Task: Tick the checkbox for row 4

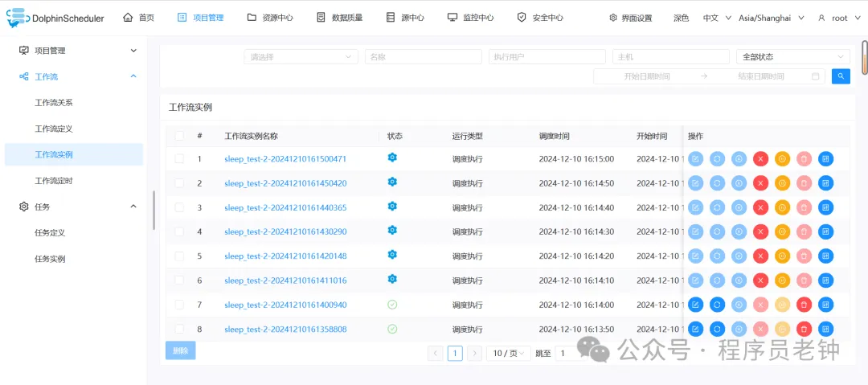Action: [179, 231]
